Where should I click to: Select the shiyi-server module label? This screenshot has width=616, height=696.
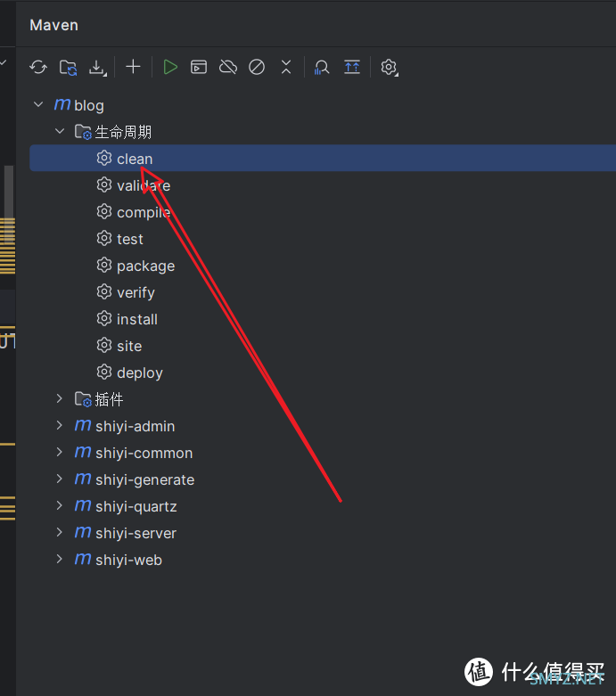[x=136, y=533]
